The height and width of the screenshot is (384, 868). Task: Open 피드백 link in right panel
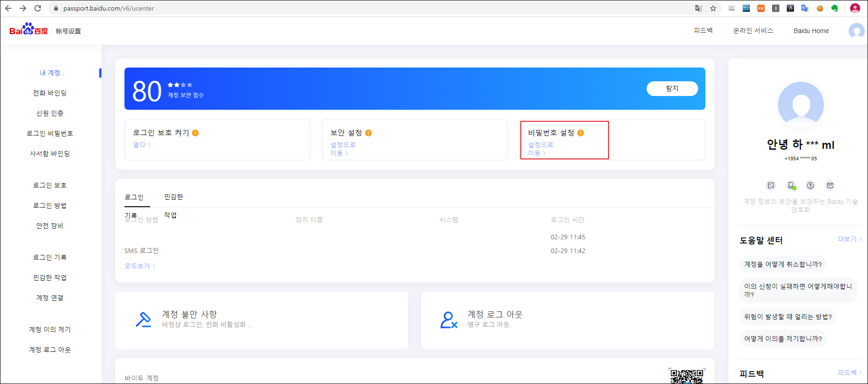pos(850,373)
